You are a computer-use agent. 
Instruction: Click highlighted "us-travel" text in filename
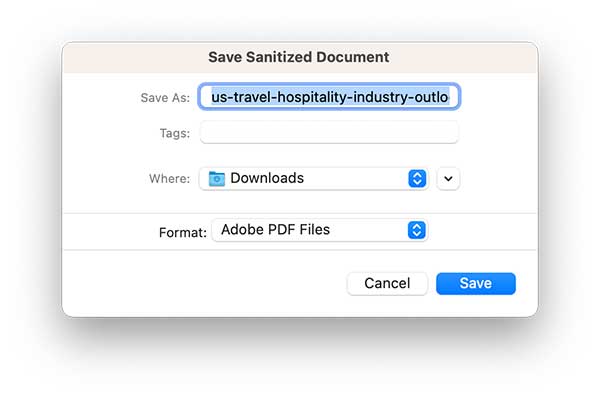[x=241, y=97]
